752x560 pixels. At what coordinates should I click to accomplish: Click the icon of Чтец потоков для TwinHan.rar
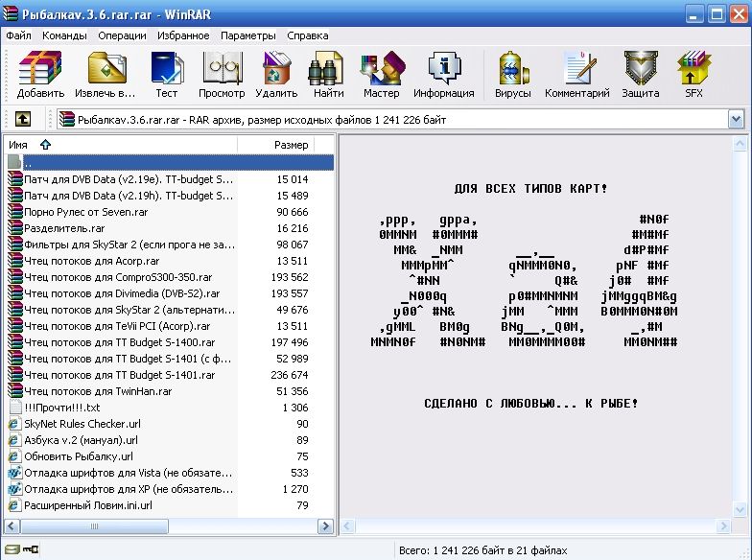click(x=15, y=391)
